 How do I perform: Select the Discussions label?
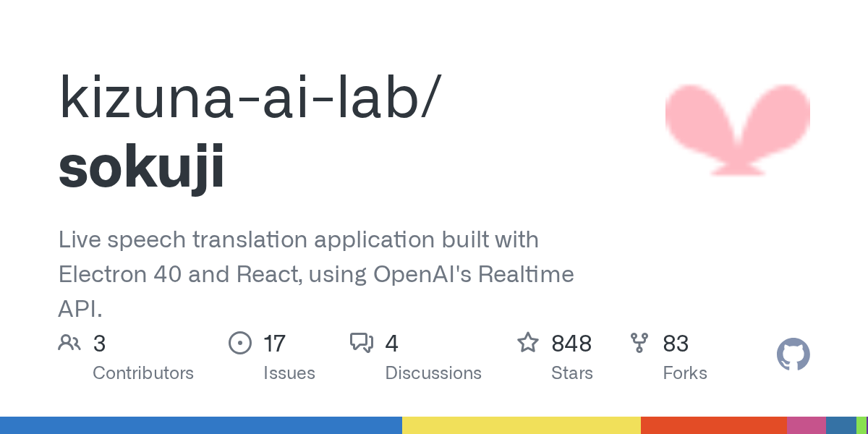[433, 373]
